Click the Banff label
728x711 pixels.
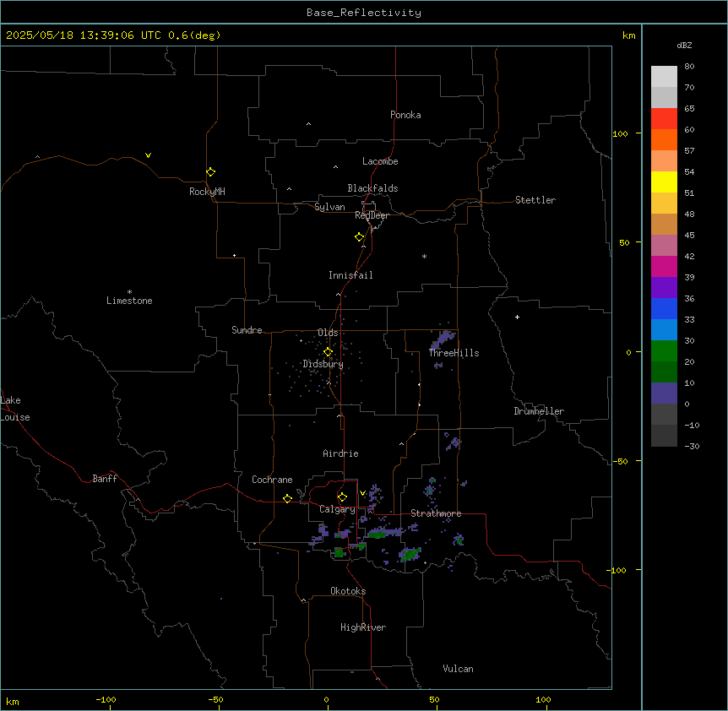(105, 479)
